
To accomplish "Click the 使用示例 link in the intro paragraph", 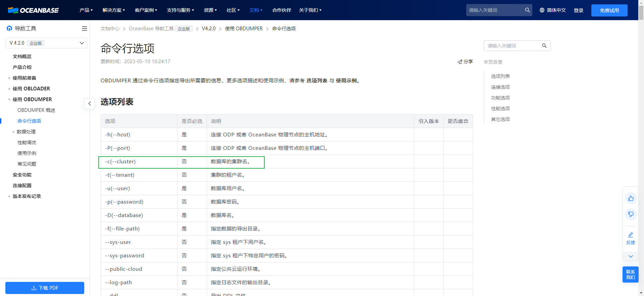I will [x=346, y=81].
